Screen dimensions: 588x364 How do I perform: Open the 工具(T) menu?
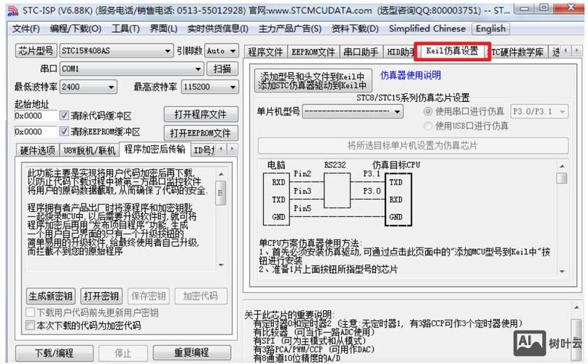[x=125, y=29]
